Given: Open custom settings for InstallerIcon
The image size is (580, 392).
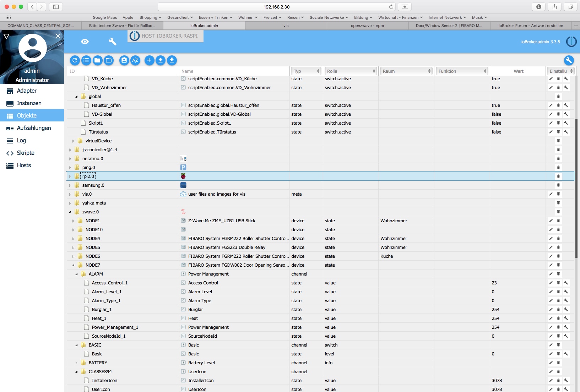Looking at the screenshot, I should point(566,381).
